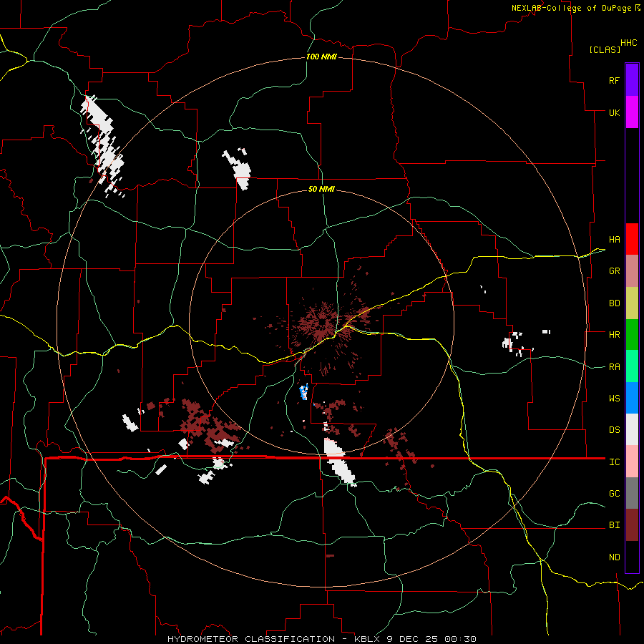
Task: Click the ND legend label
Action: coord(614,557)
